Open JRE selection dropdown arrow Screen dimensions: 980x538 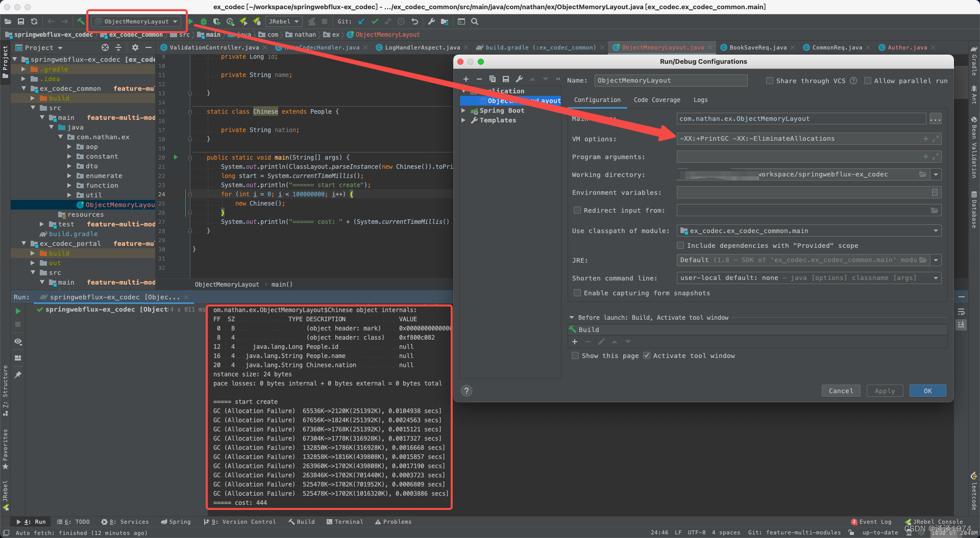point(936,260)
